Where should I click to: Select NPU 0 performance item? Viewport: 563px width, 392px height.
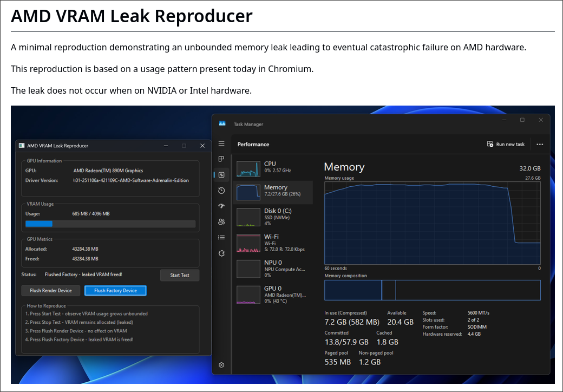(x=272, y=269)
